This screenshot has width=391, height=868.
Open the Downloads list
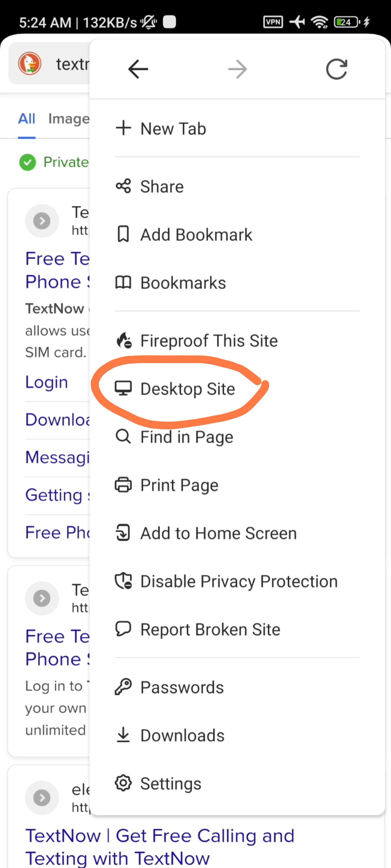182,736
